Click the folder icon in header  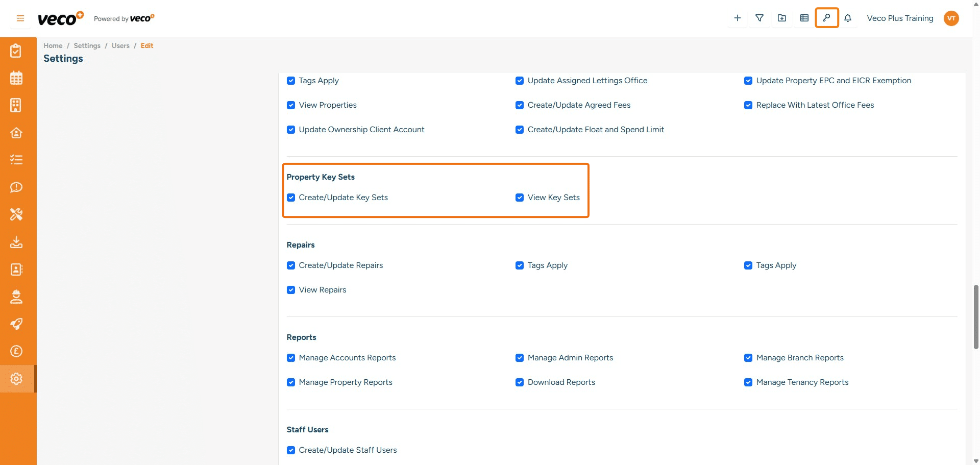782,18
